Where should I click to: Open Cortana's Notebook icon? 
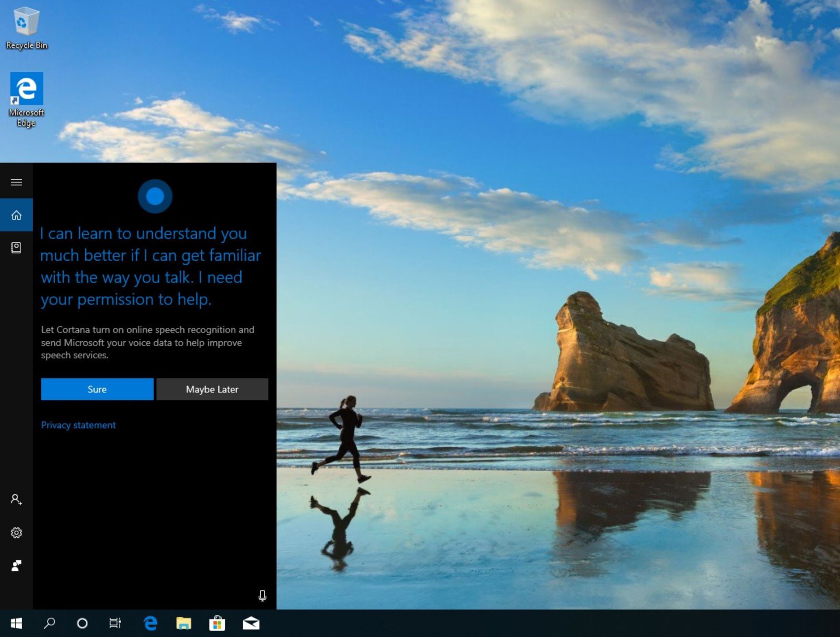click(x=17, y=247)
